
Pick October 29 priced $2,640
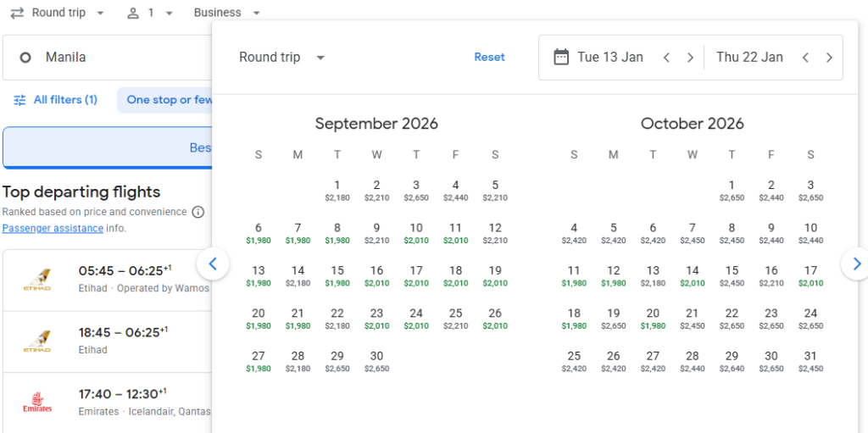[732, 361]
